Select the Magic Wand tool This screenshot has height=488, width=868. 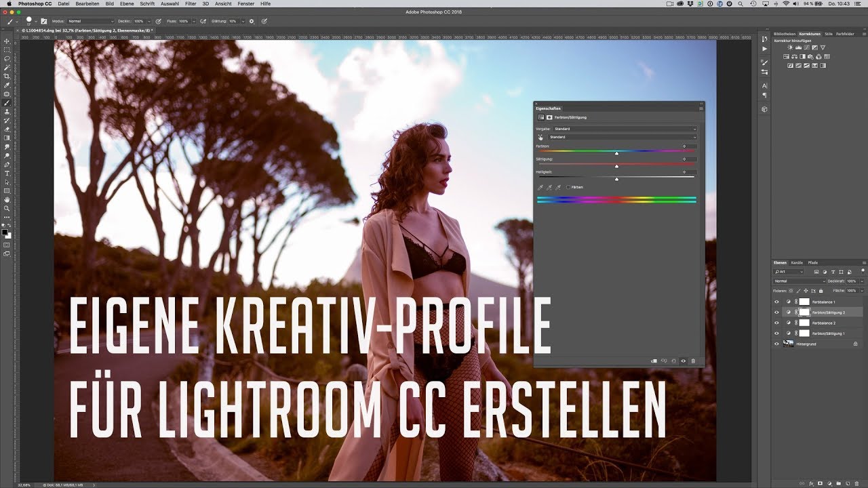pos(7,67)
